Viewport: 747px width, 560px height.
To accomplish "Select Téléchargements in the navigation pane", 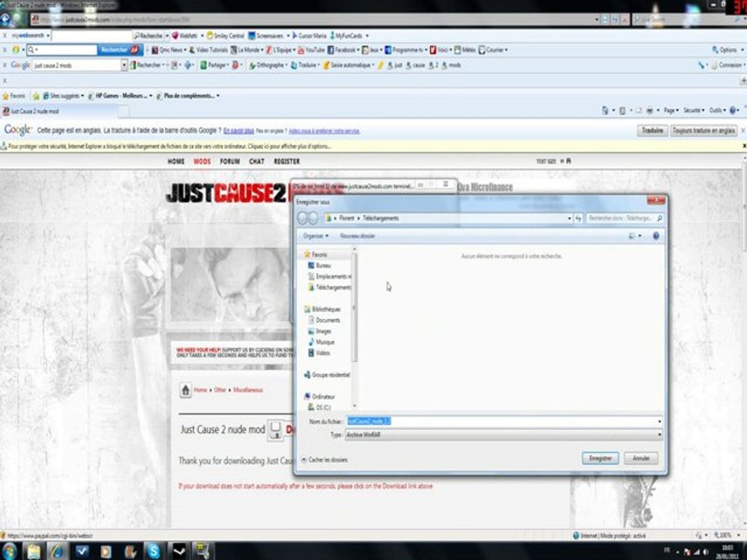I will point(329,288).
